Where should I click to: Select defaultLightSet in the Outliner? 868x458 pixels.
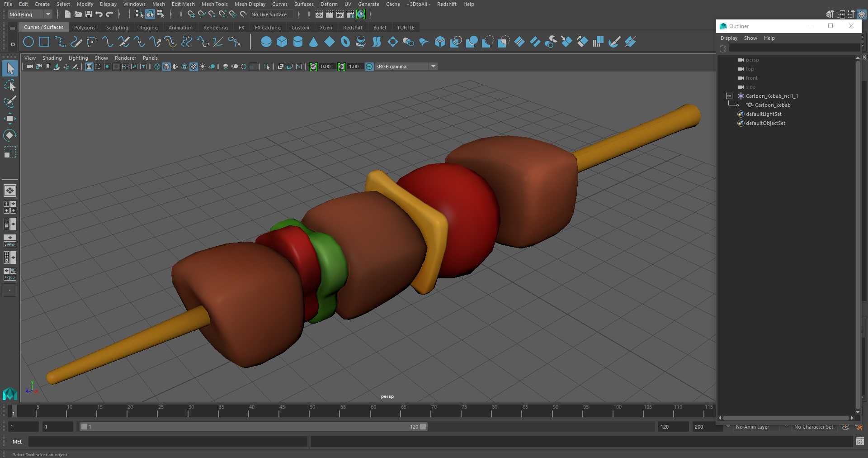click(764, 114)
